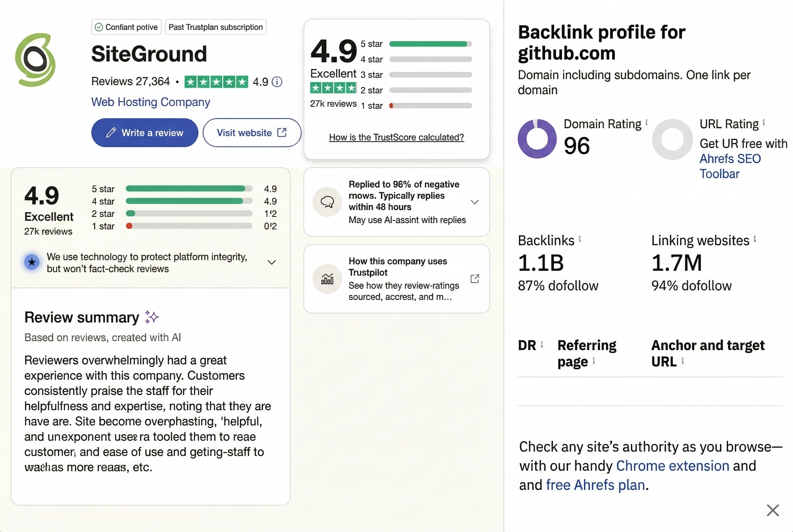The height and width of the screenshot is (532, 793).
Task: Open the external link on Trustpilot usage card
Action: pyautogui.click(x=475, y=278)
